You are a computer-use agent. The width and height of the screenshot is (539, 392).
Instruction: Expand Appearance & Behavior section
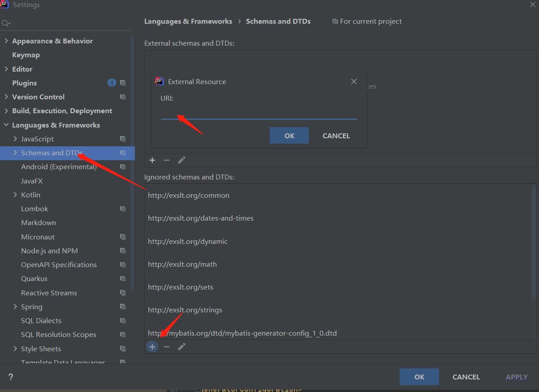coord(6,41)
